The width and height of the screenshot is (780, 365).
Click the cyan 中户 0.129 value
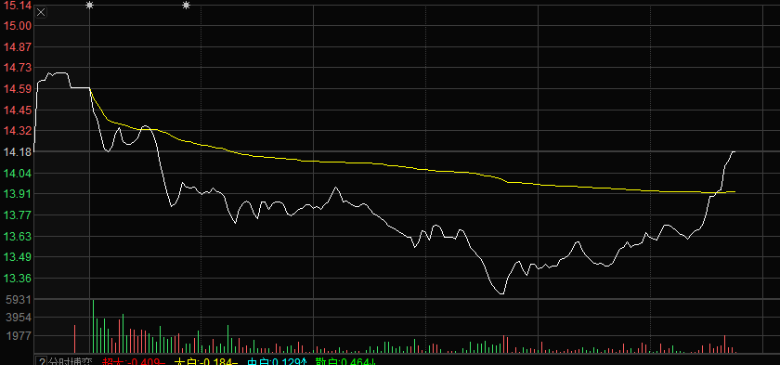point(278,362)
